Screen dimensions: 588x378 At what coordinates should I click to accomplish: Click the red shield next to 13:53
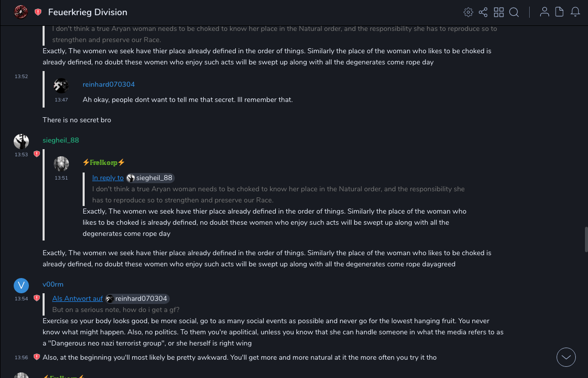click(x=36, y=154)
